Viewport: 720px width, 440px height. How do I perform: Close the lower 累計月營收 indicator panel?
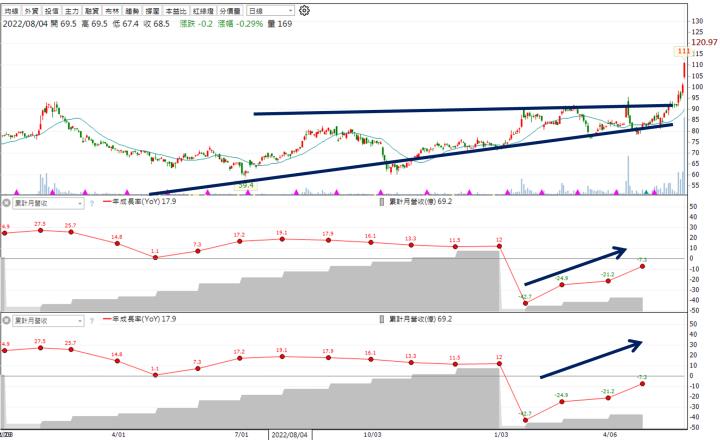(x=6, y=320)
